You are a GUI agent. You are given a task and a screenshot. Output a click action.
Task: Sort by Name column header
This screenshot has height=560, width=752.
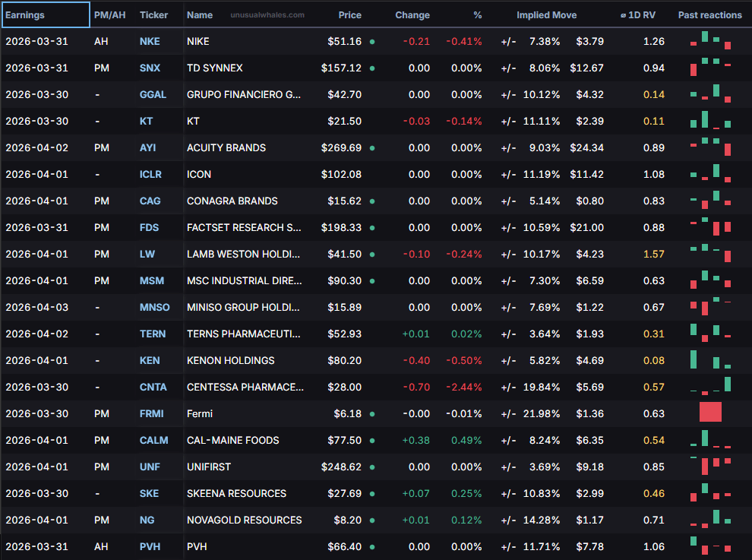200,15
